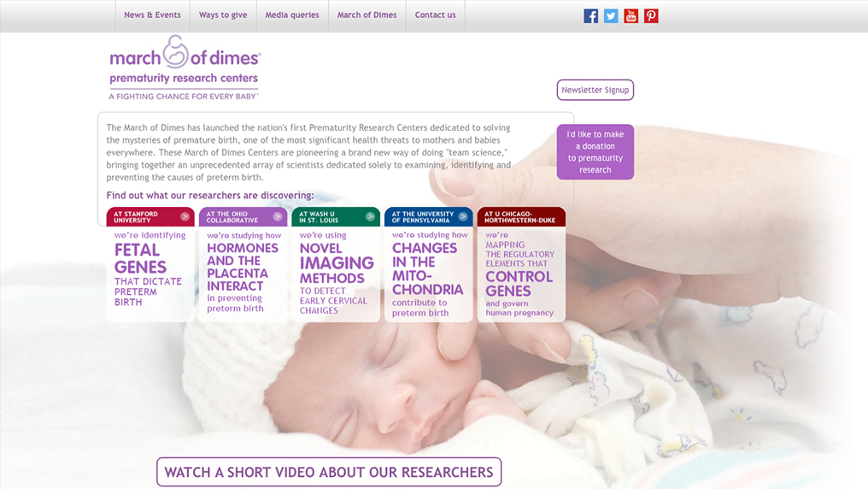Click the arrow on University of Pennsylvania card
The image size is (868, 489).
(x=463, y=216)
